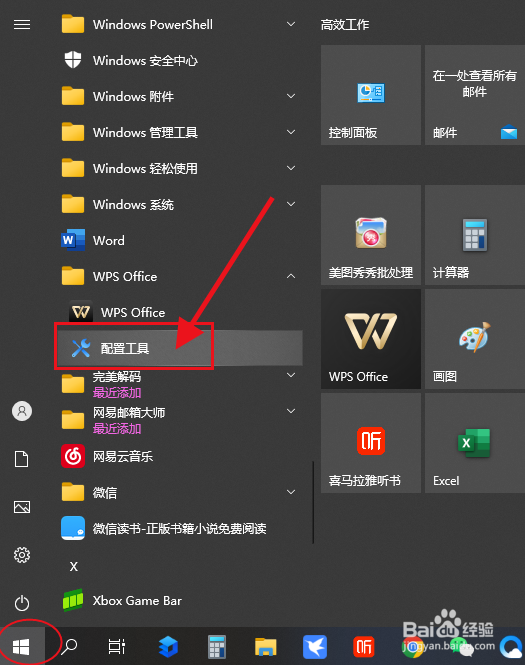Collapse the WPS Office folder chevron
525x665 pixels.
tap(291, 276)
